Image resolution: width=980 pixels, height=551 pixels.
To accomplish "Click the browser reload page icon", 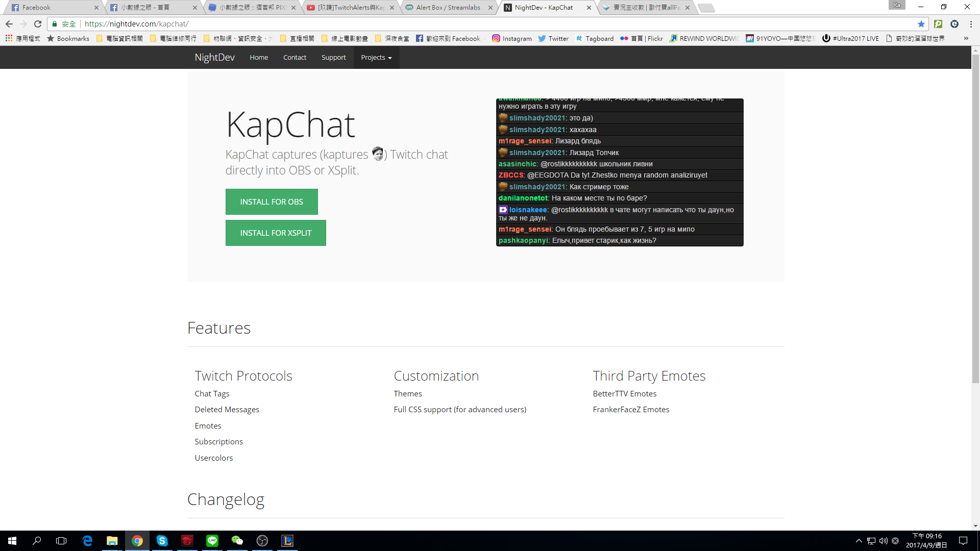I will click(x=38, y=24).
